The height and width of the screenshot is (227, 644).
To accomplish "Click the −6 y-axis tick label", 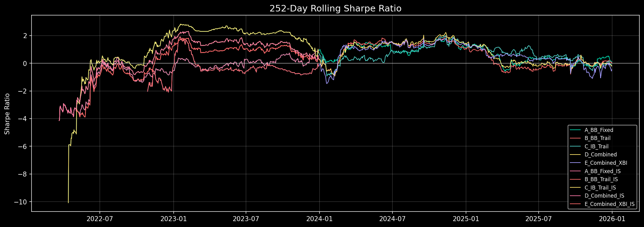I will tap(23, 146).
